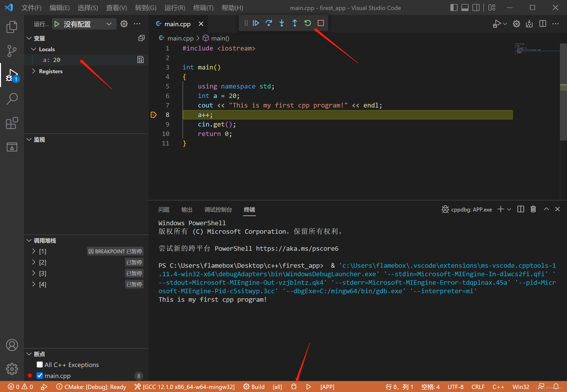Kill the terminal with trash icon
Viewport: 567px width, 392px height.
coord(533,209)
